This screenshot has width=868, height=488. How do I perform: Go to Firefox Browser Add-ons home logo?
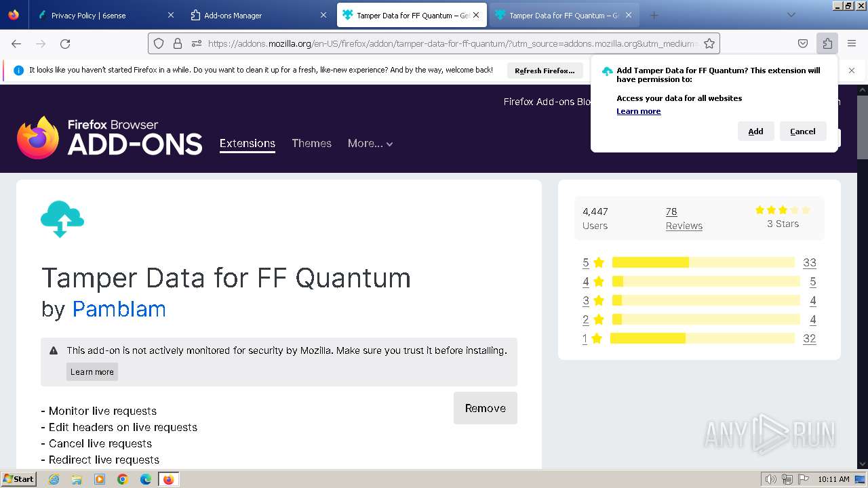pos(110,138)
